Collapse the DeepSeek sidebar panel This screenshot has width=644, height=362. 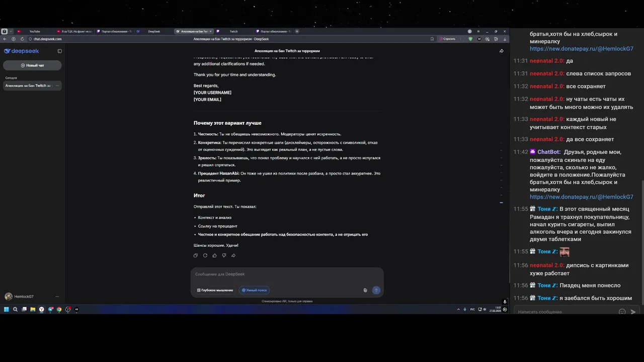pos(59,51)
